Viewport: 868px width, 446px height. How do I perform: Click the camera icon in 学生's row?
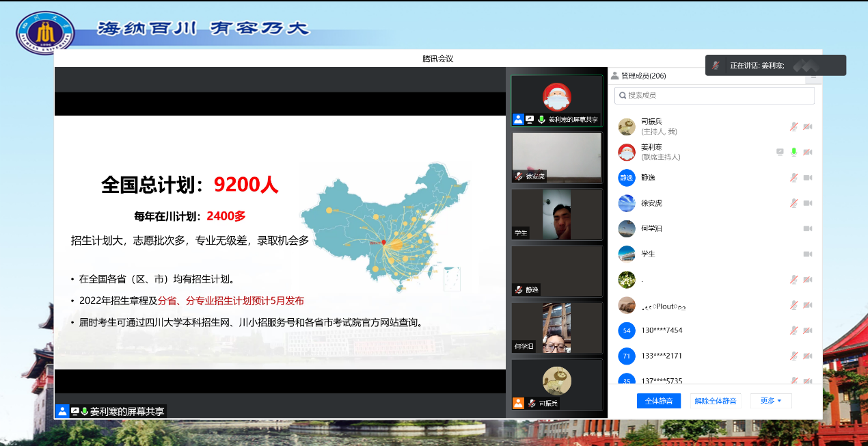(x=807, y=254)
